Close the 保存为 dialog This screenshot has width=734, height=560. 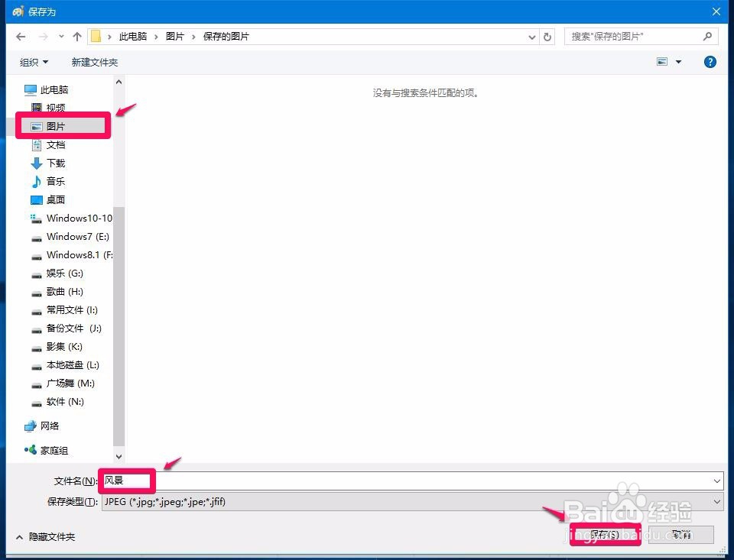tap(716, 11)
